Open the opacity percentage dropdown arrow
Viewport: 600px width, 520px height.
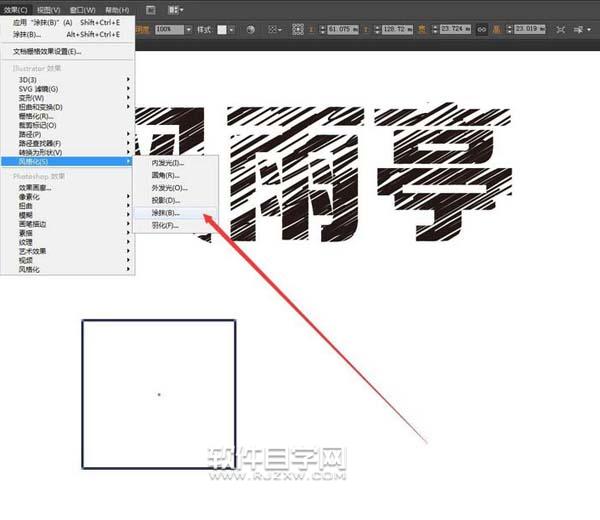(188, 29)
